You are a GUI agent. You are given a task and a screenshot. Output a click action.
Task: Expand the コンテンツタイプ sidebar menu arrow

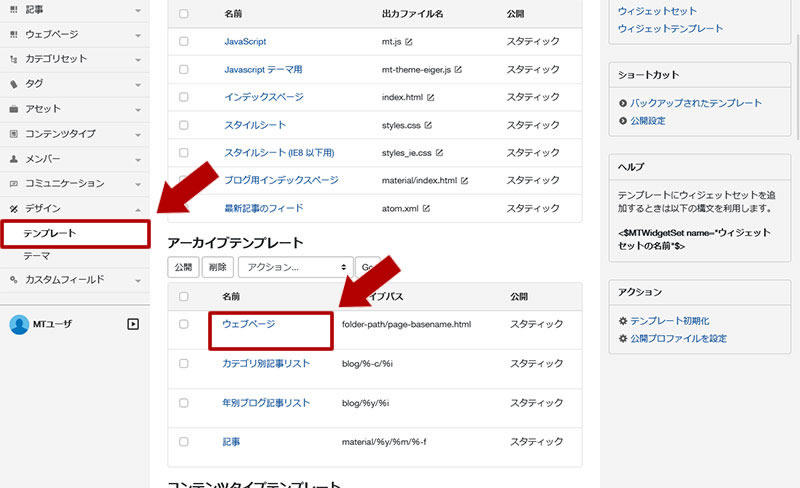tap(138, 135)
